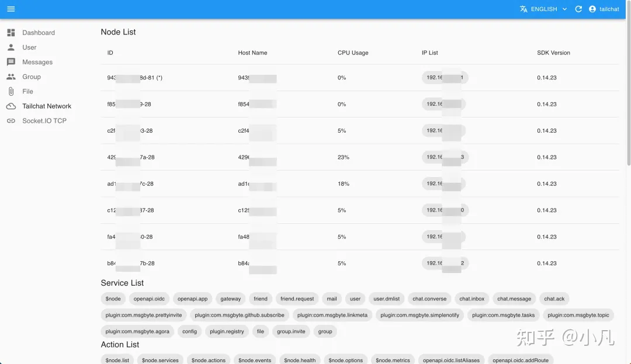Select the $node.health action tag
Image resolution: width=631 pixels, height=364 pixels.
[x=300, y=360]
